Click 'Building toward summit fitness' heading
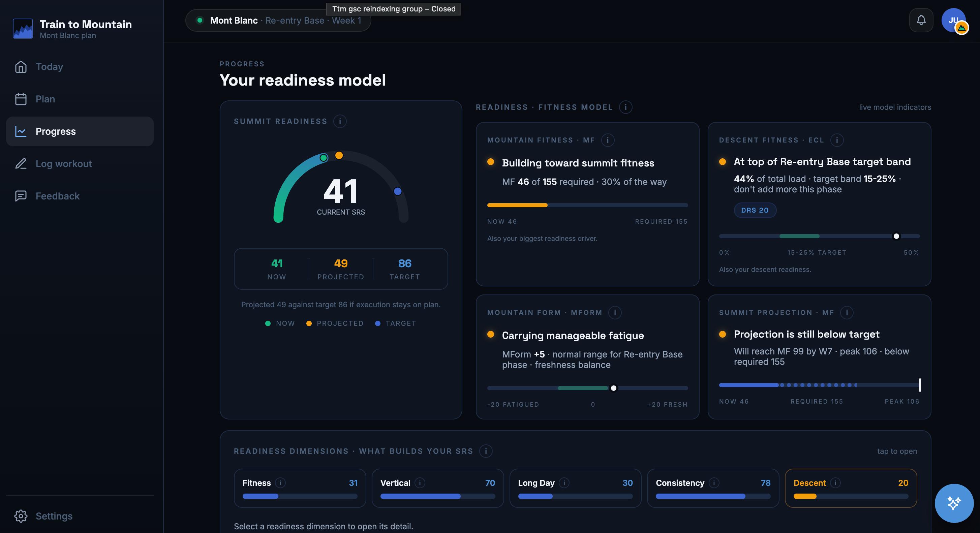Image resolution: width=980 pixels, height=533 pixels. point(578,163)
